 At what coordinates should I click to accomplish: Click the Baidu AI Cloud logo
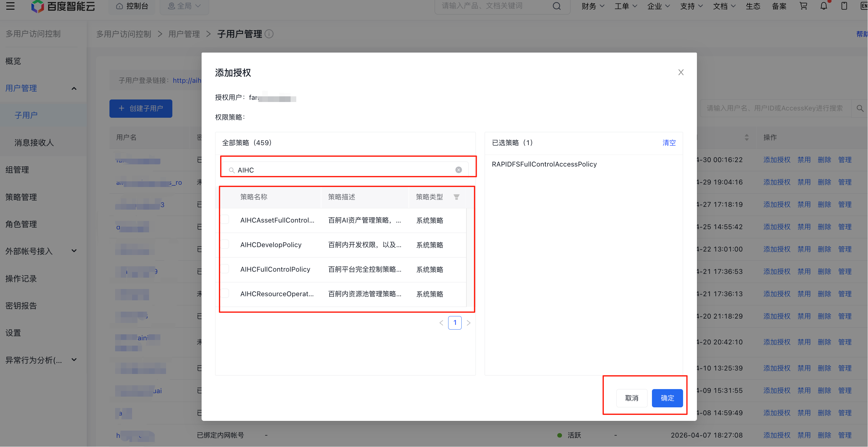tap(63, 6)
